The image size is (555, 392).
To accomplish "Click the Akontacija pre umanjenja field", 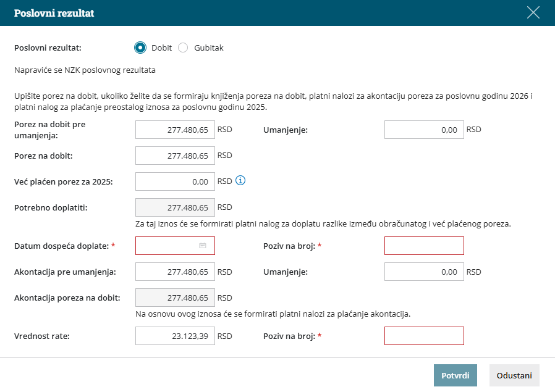I will 175,272.
